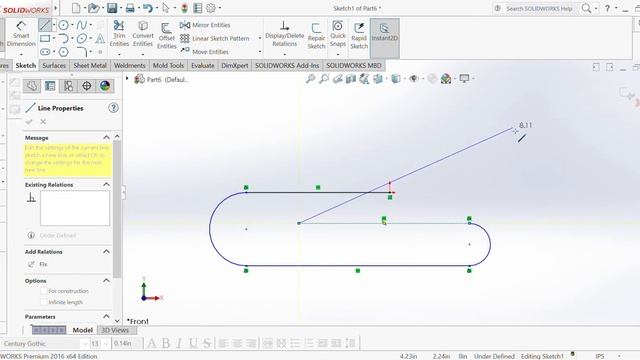Select the sketch Text tool

point(100,38)
